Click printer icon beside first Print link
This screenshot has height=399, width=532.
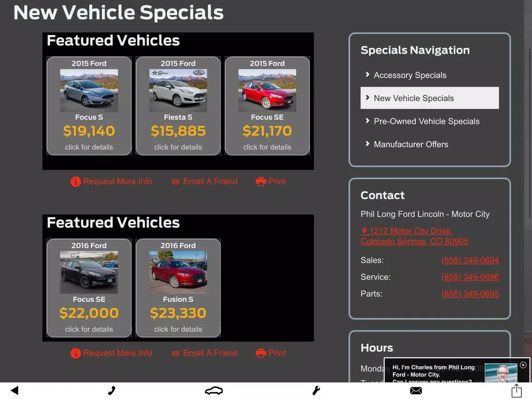coord(260,182)
